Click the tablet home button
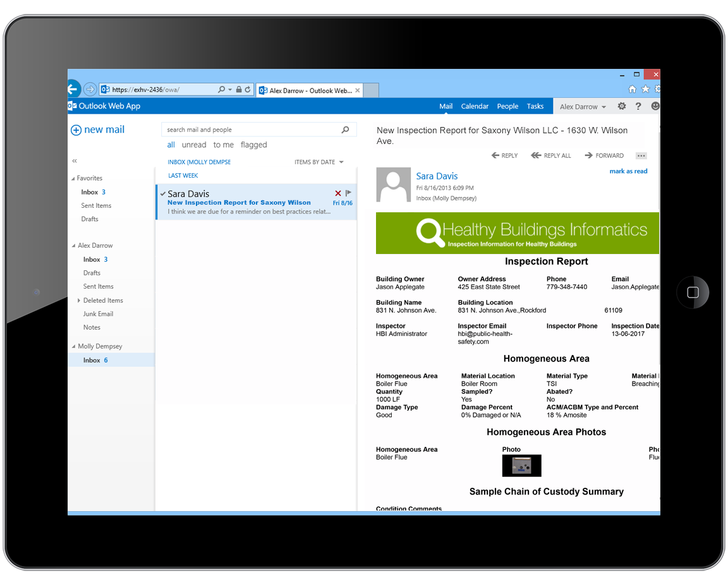 click(693, 292)
